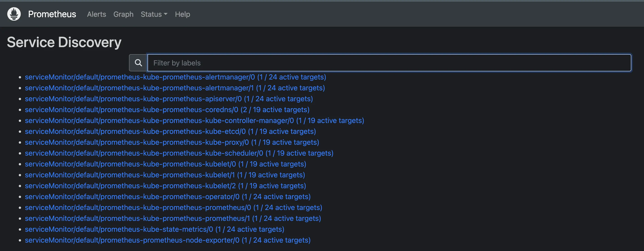Open the prometheus/1 serviceMonitor link
The height and width of the screenshot is (251, 644).
tap(173, 218)
